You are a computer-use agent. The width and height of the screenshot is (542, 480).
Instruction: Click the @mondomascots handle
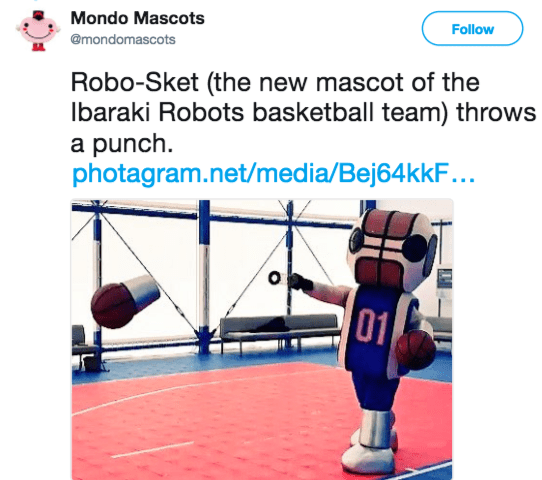(x=123, y=39)
